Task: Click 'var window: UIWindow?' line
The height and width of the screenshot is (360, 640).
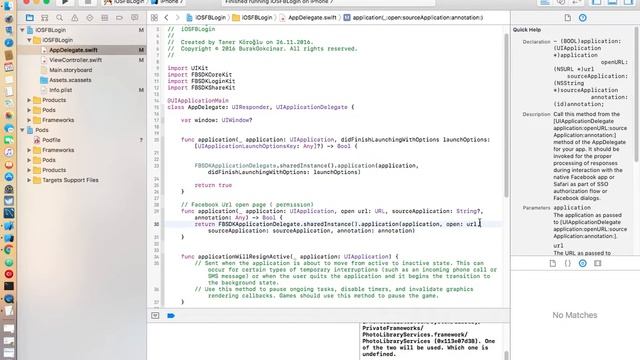Action: click(216, 120)
